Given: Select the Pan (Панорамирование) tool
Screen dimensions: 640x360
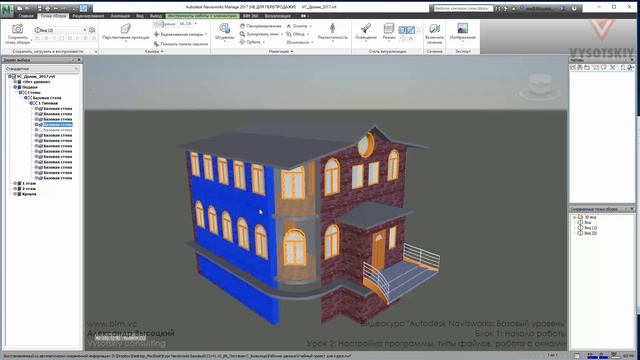Looking at the screenshot, I should 261,26.
